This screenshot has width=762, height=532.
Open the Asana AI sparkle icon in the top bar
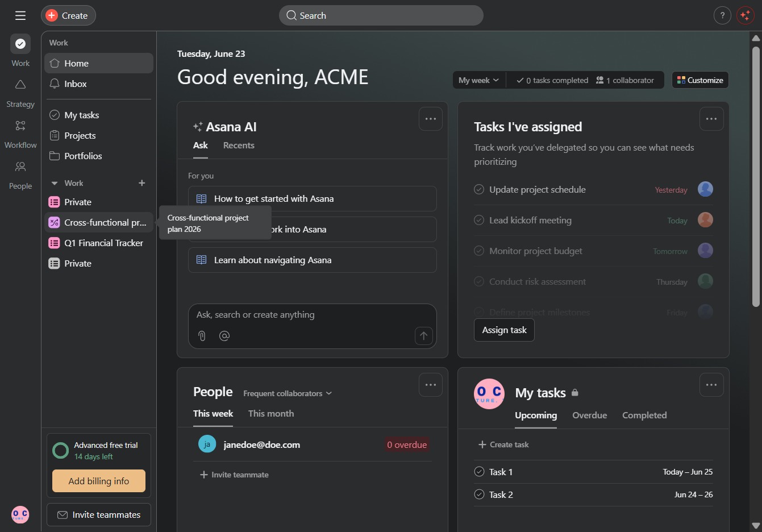pos(745,15)
